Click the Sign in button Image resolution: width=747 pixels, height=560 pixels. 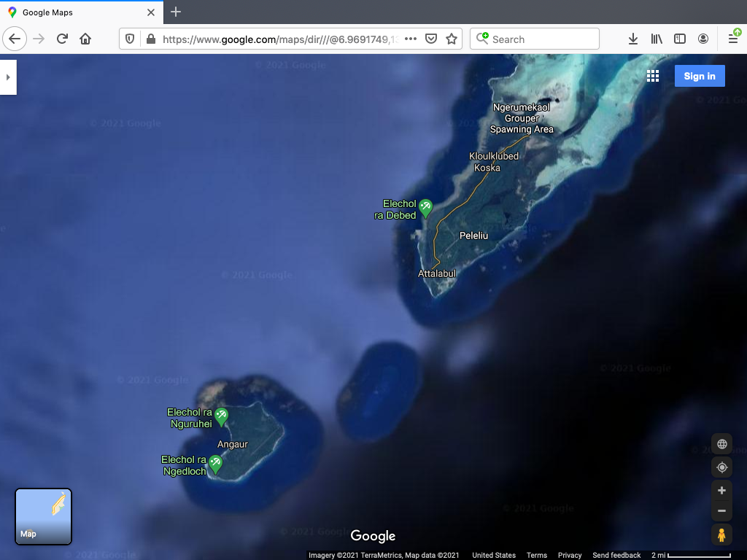coord(699,76)
